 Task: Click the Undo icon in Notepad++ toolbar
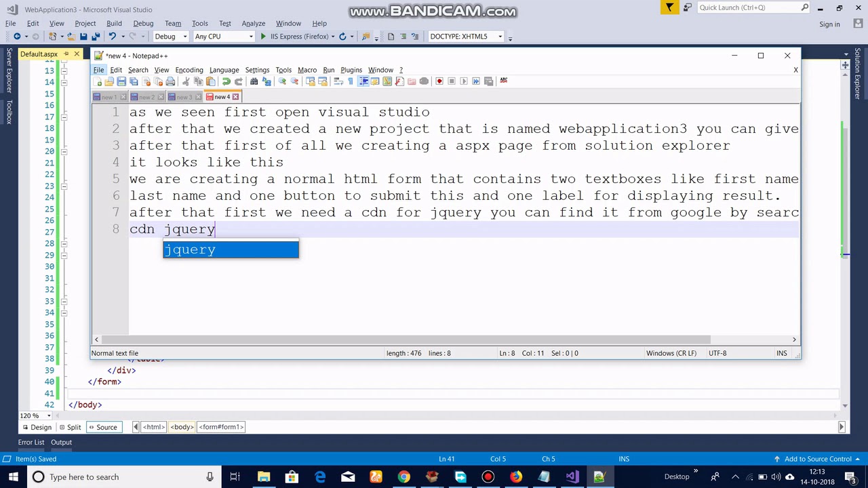(x=226, y=81)
